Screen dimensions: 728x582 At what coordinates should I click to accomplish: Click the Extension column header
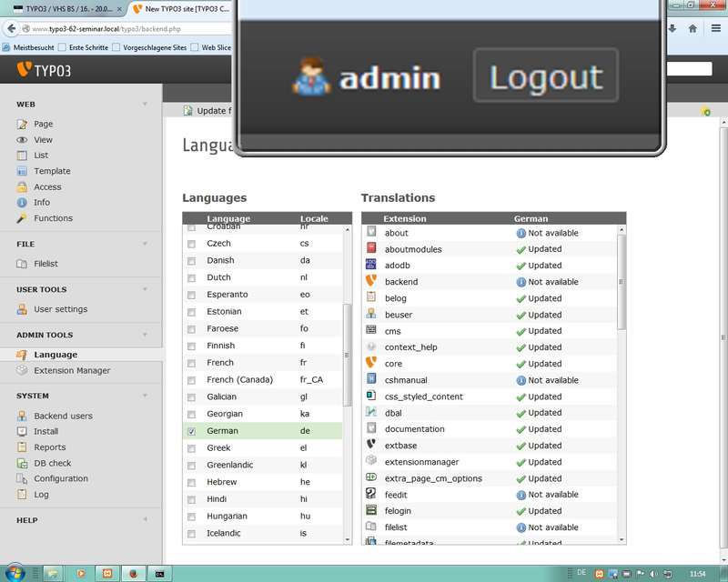click(x=404, y=218)
